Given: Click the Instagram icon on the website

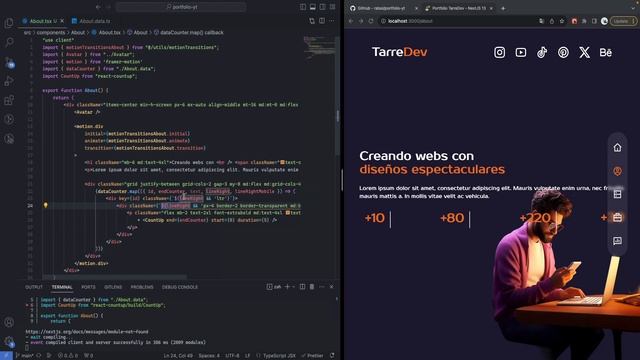Looking at the screenshot, I should [500, 52].
